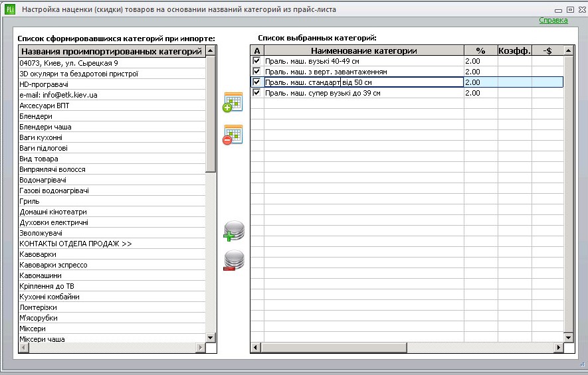Viewport: 588px width, 375px height.
Task: Click the add category table icon with green plus
Action: [x=233, y=102]
